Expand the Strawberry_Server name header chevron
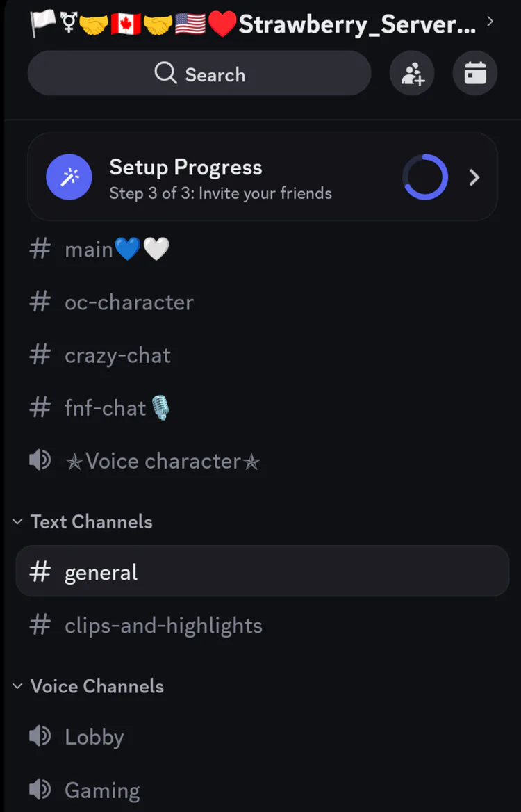Image resolution: width=521 pixels, height=812 pixels. click(x=490, y=22)
